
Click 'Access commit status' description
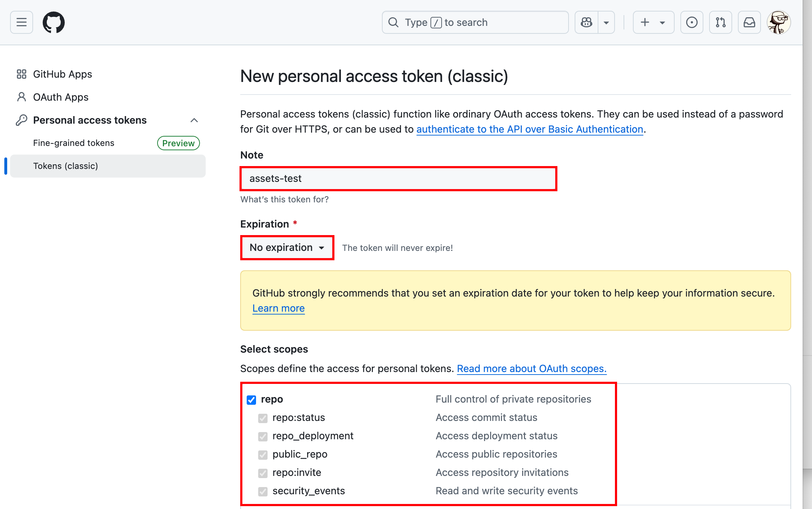tap(487, 418)
